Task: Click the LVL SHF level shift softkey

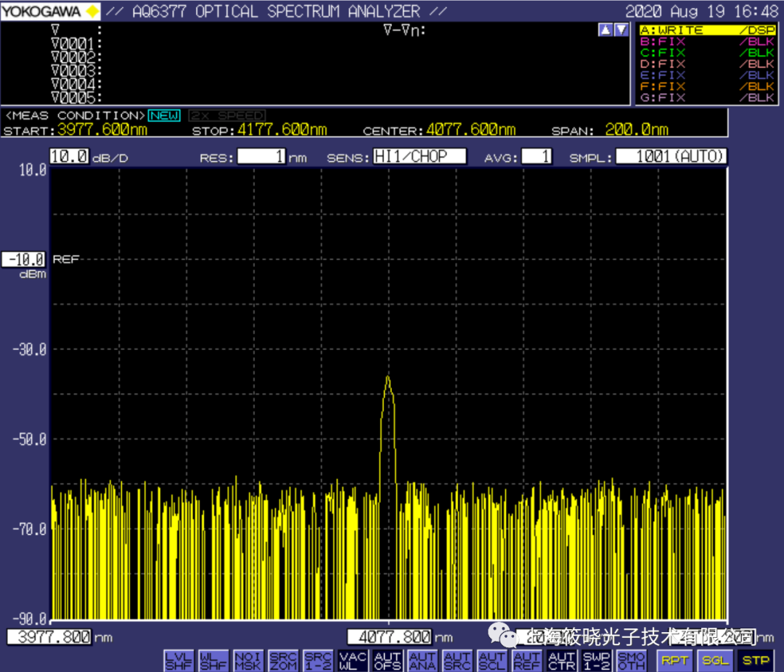Action: [x=178, y=660]
